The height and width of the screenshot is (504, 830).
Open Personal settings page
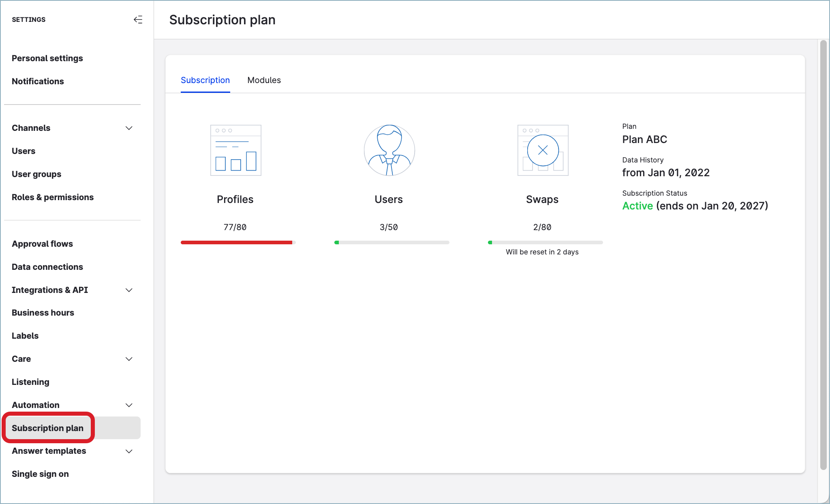pyautogui.click(x=47, y=58)
